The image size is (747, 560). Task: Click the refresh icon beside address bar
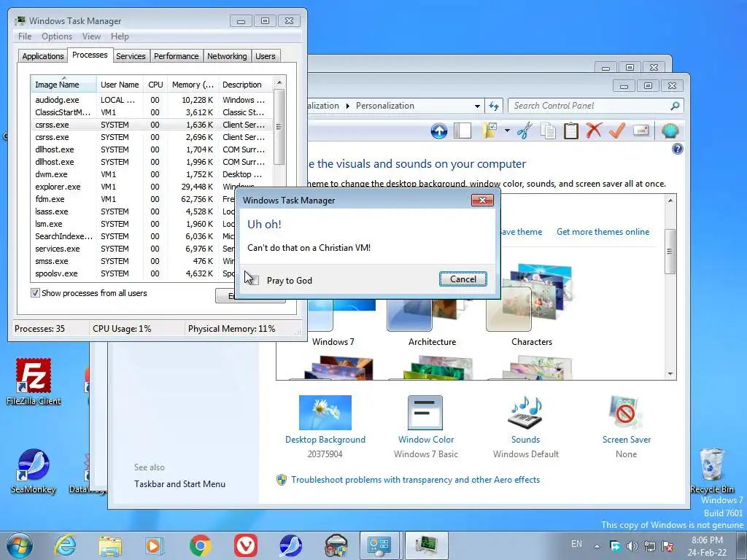[494, 106]
